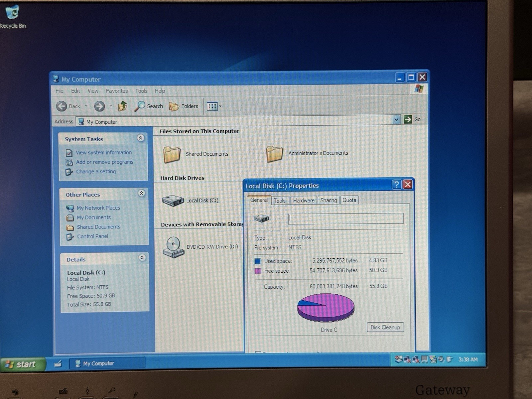Open the Tools menu
Screen dimensions: 532x399
click(x=141, y=91)
